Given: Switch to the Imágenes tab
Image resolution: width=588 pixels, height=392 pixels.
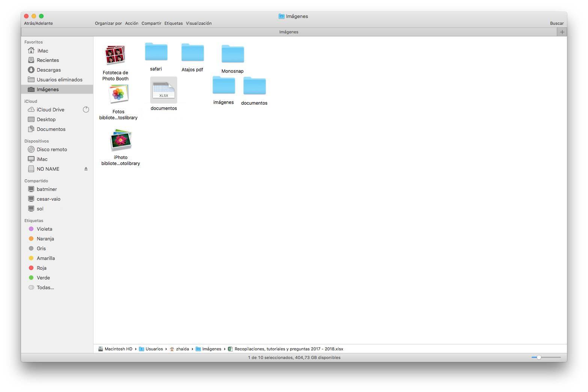Looking at the screenshot, I should tap(288, 32).
